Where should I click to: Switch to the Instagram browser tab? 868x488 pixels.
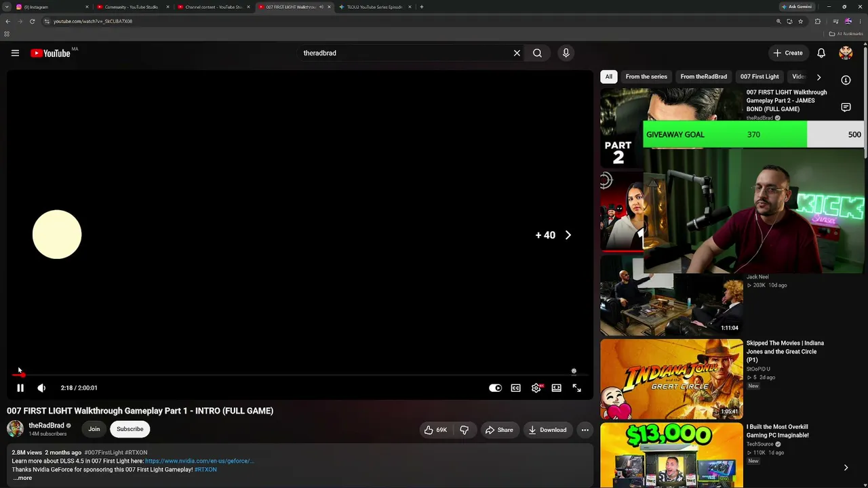point(51,7)
